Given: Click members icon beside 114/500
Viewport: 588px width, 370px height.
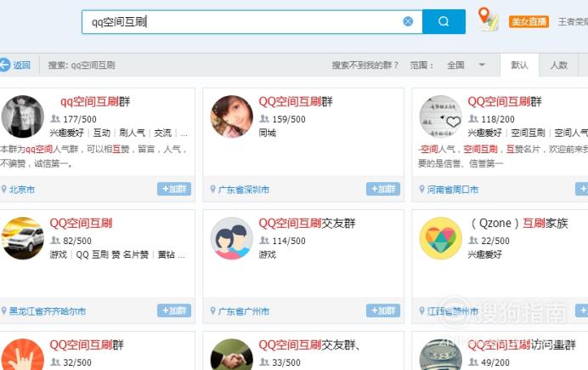Looking at the screenshot, I should tap(264, 241).
